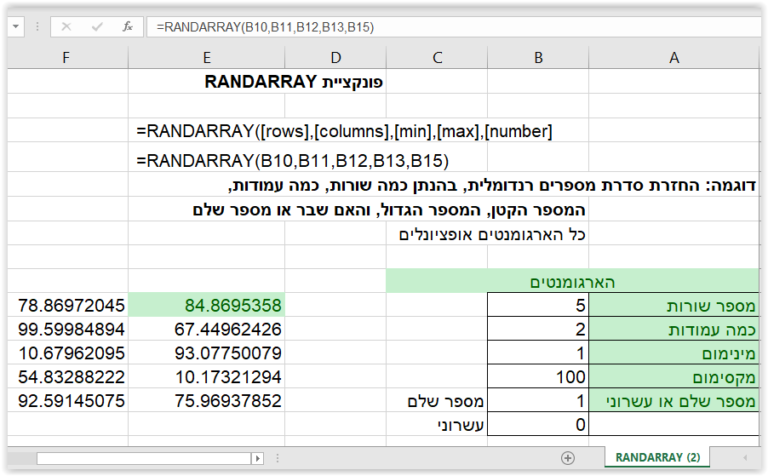Select the cell with value 100
Viewport: 768px width, 476px height.
click(x=538, y=377)
